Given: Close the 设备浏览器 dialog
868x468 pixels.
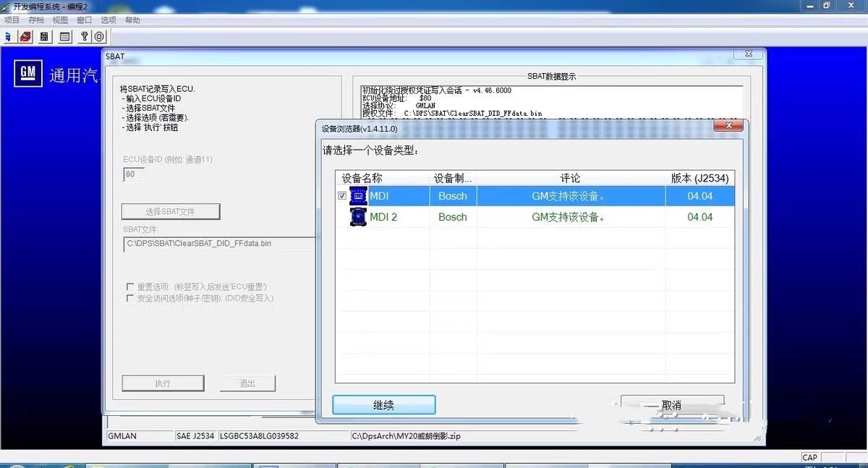Looking at the screenshot, I should coord(728,126).
